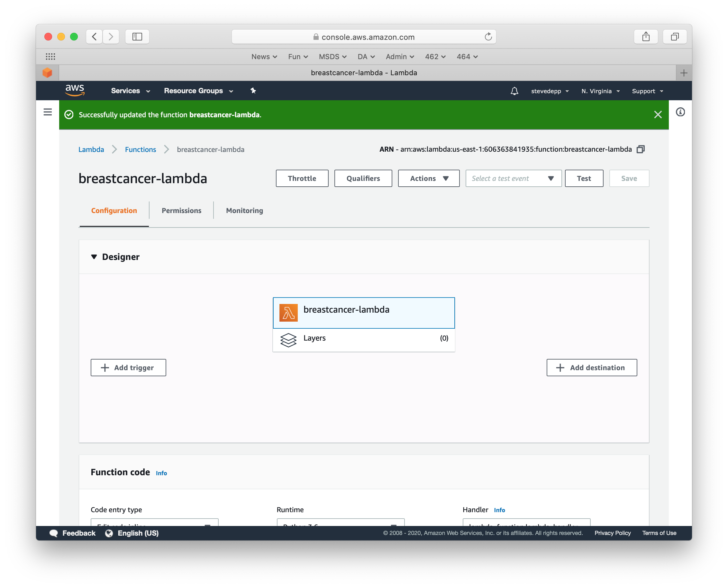Show all tabs overview icon
The width and height of the screenshot is (728, 588).
click(x=675, y=37)
